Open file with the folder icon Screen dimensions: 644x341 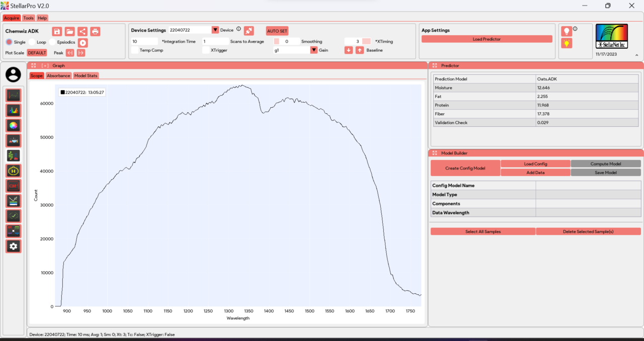(69, 31)
